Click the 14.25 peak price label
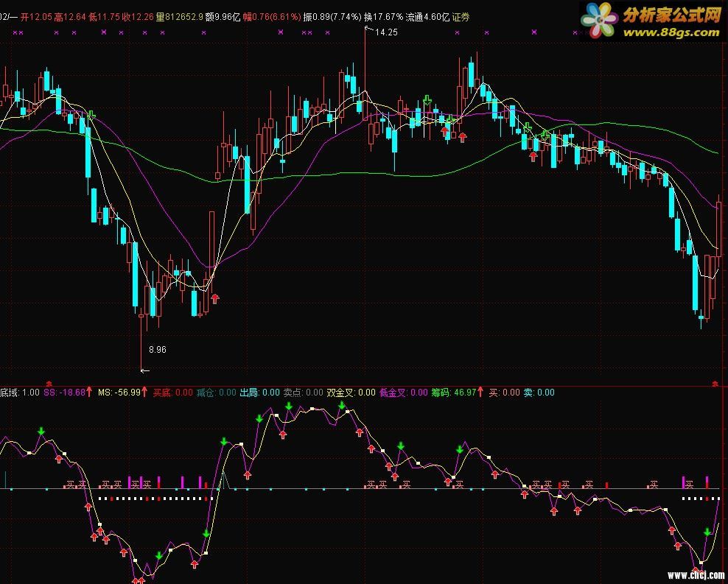The width and height of the screenshot is (728, 584). (x=386, y=32)
